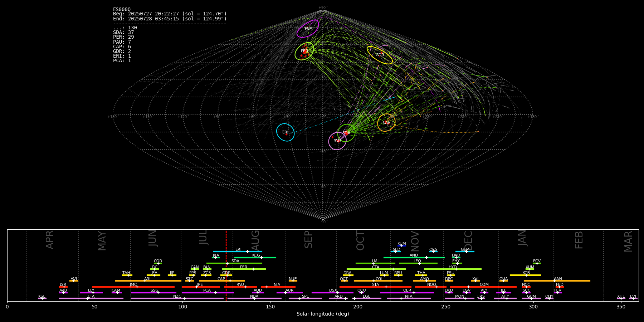The width and height of the screenshot is (644, 322).
Task: Select the 'PCA: 1' count in the legend
Action: [x=122, y=60]
